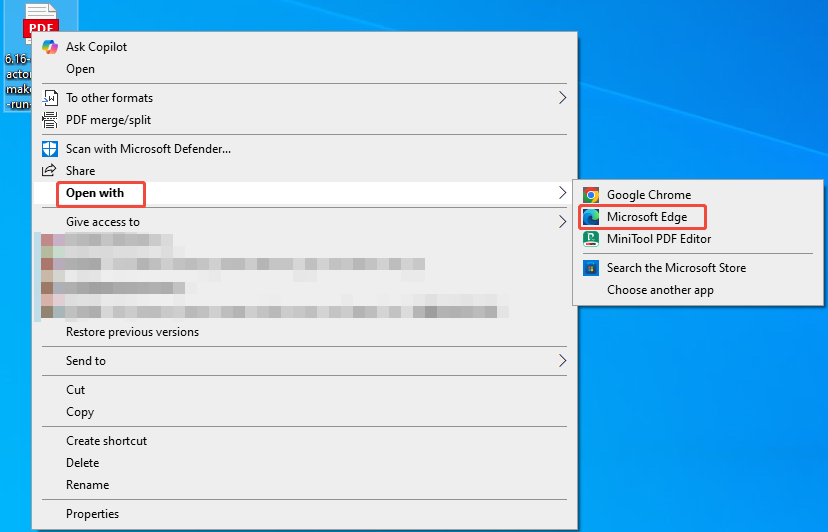828x532 pixels.
Task: Open Properties from the context menu
Action: 304,514
